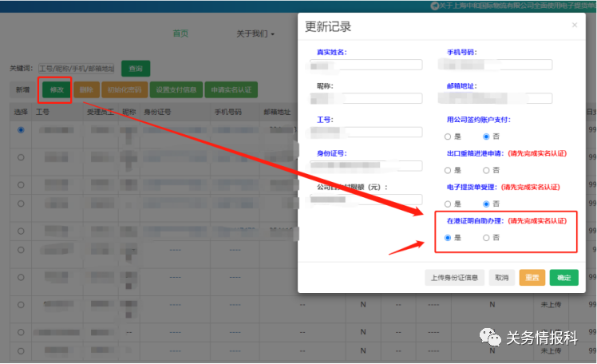The height and width of the screenshot is (364, 597).
Task: Click the 申请实名认证 button
Action: pyautogui.click(x=230, y=89)
